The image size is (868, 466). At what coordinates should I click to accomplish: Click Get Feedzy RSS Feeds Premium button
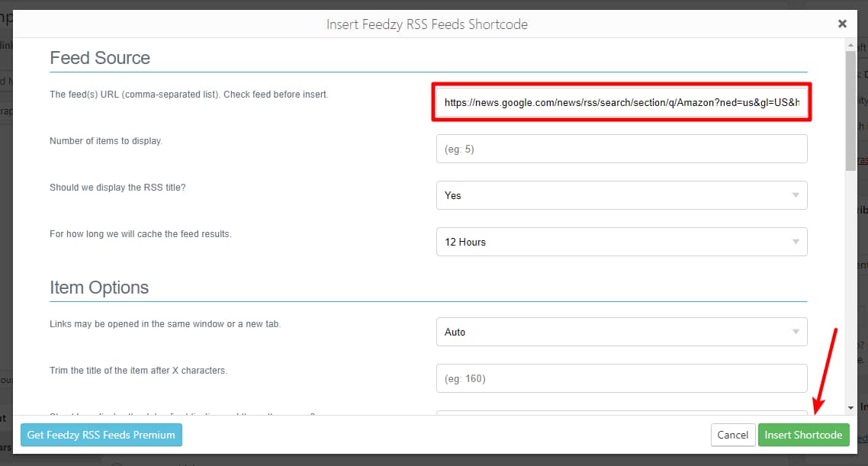101,435
